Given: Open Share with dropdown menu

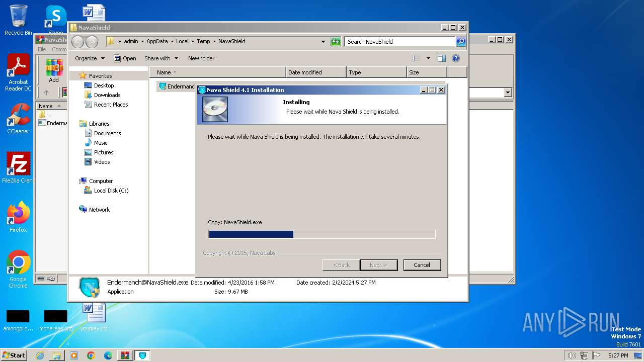Looking at the screenshot, I should tap(161, 58).
